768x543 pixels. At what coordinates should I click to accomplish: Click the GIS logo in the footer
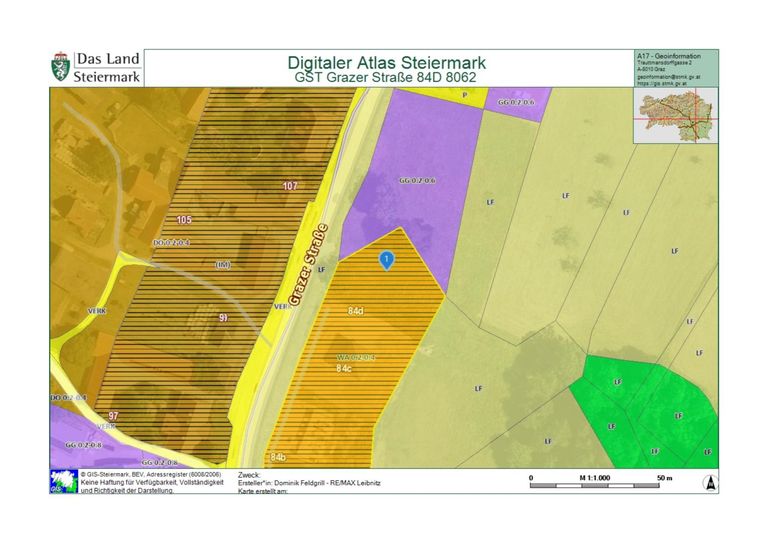60,481
